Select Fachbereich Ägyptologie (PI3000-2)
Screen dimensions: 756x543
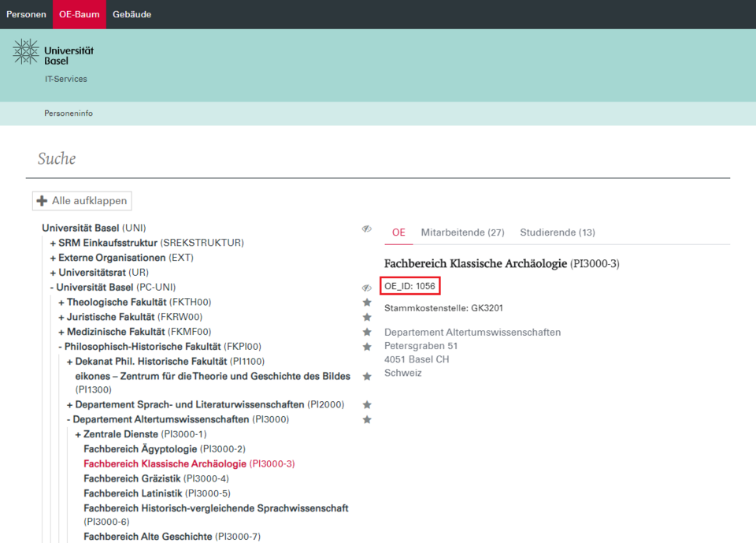pyautogui.click(x=165, y=449)
